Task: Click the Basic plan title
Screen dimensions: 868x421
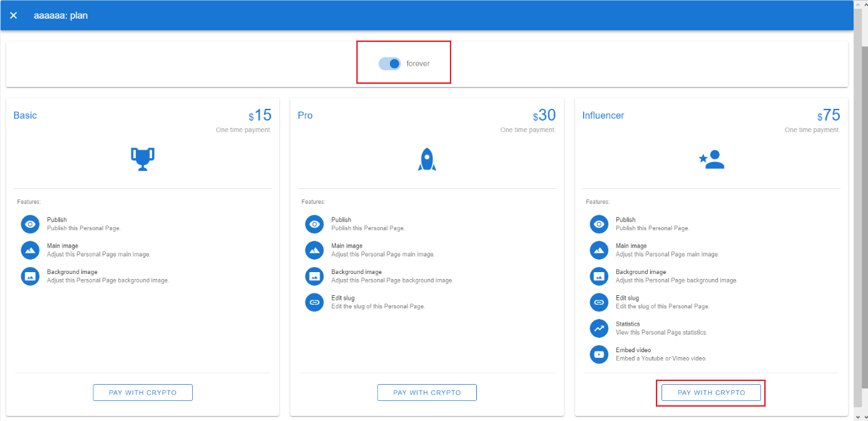Action: point(25,116)
